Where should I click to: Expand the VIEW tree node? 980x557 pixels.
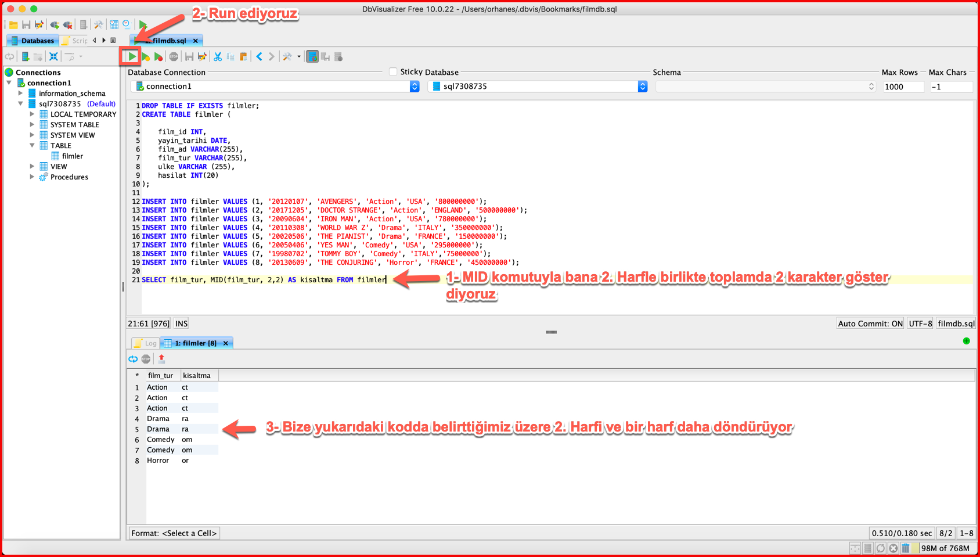click(33, 167)
